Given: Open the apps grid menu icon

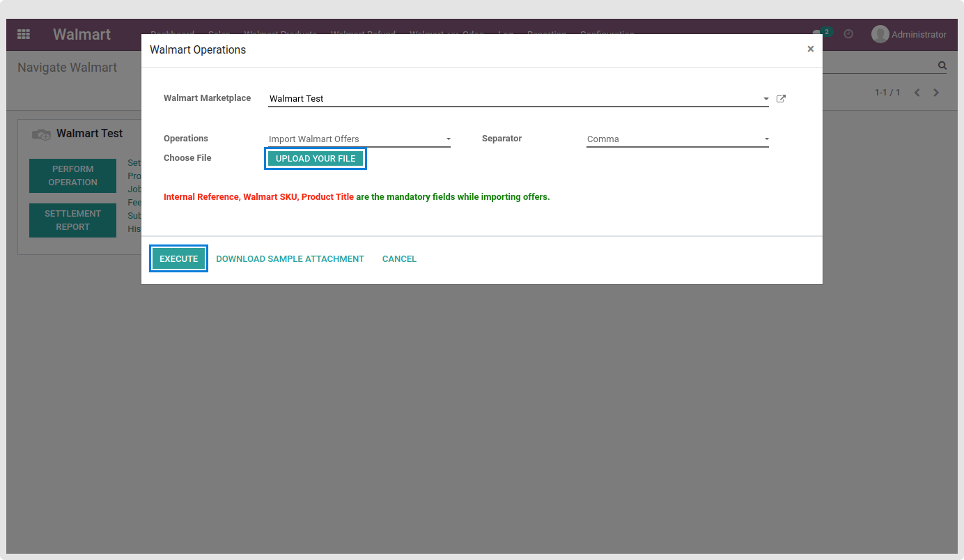Looking at the screenshot, I should (24, 34).
